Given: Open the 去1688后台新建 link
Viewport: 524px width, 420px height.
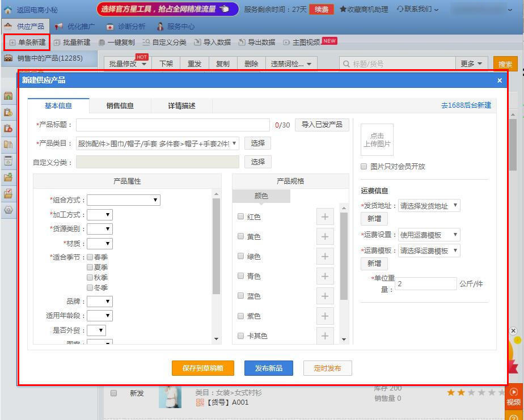Looking at the screenshot, I should click(x=466, y=105).
